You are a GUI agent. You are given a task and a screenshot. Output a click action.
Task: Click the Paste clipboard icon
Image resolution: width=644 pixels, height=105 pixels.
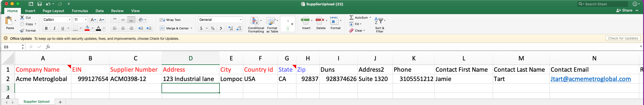click(x=9, y=21)
